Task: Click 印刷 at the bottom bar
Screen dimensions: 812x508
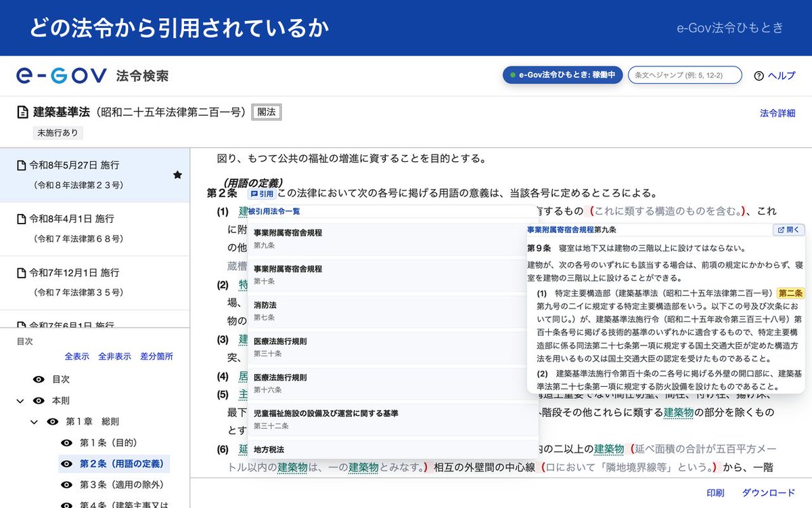Action: [x=715, y=492]
